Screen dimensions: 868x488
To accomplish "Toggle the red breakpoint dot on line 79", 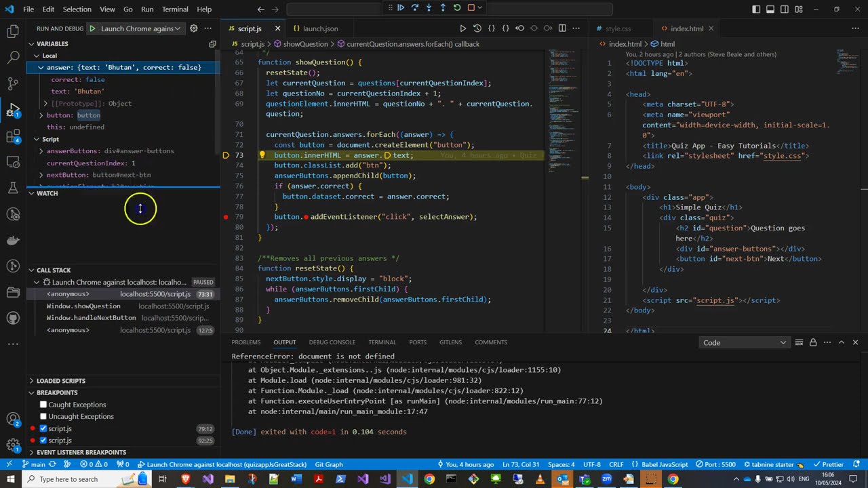I will [x=226, y=217].
